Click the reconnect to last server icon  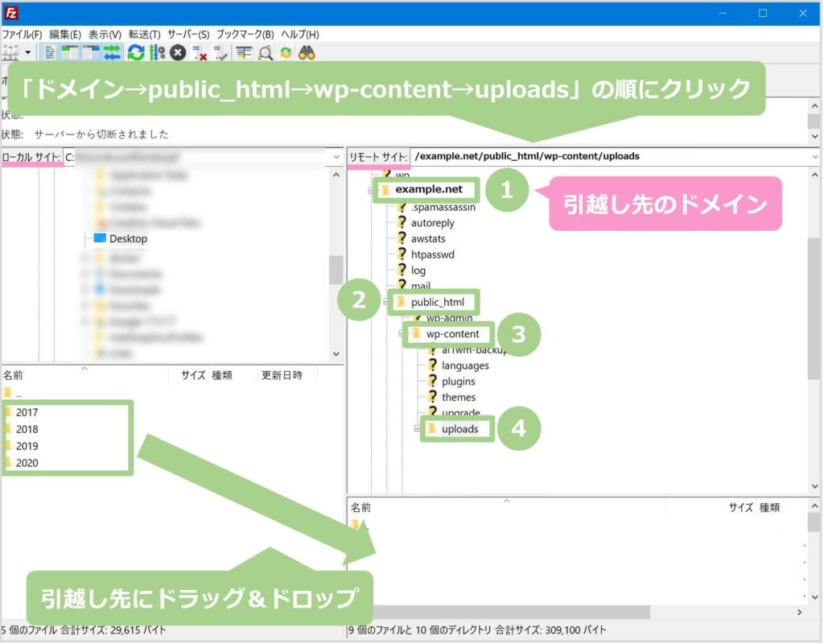220,53
